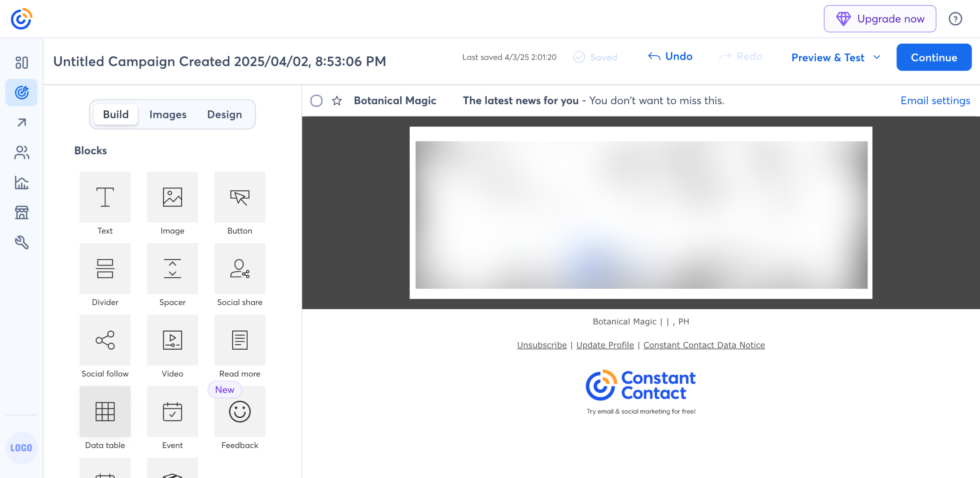Pick the Divider block

tap(105, 268)
